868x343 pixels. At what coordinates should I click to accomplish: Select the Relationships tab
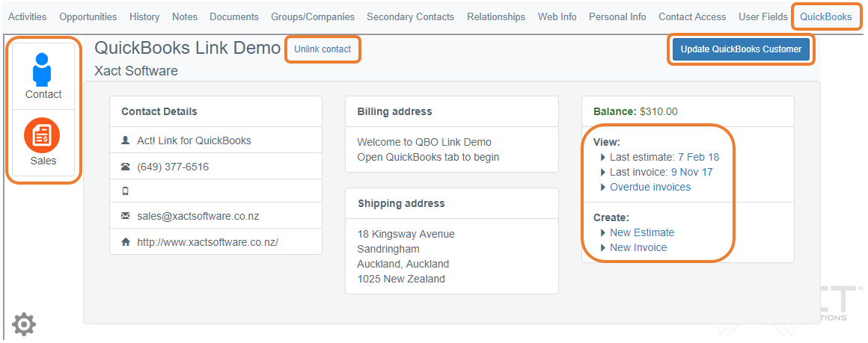pyautogui.click(x=496, y=16)
